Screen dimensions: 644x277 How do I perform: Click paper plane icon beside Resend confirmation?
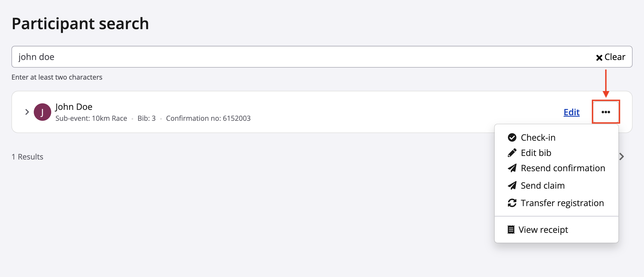click(512, 168)
